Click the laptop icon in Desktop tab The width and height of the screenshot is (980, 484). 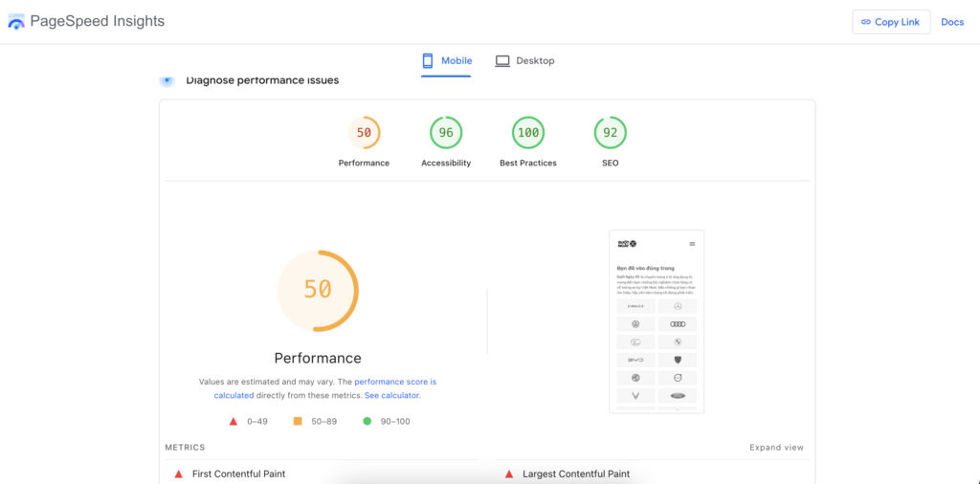pos(502,61)
